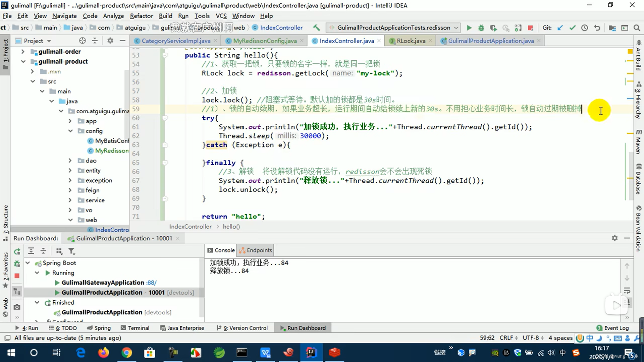
Task: Click GulimallProductApplication - 10001 run button
Action: pyautogui.click(x=57, y=292)
